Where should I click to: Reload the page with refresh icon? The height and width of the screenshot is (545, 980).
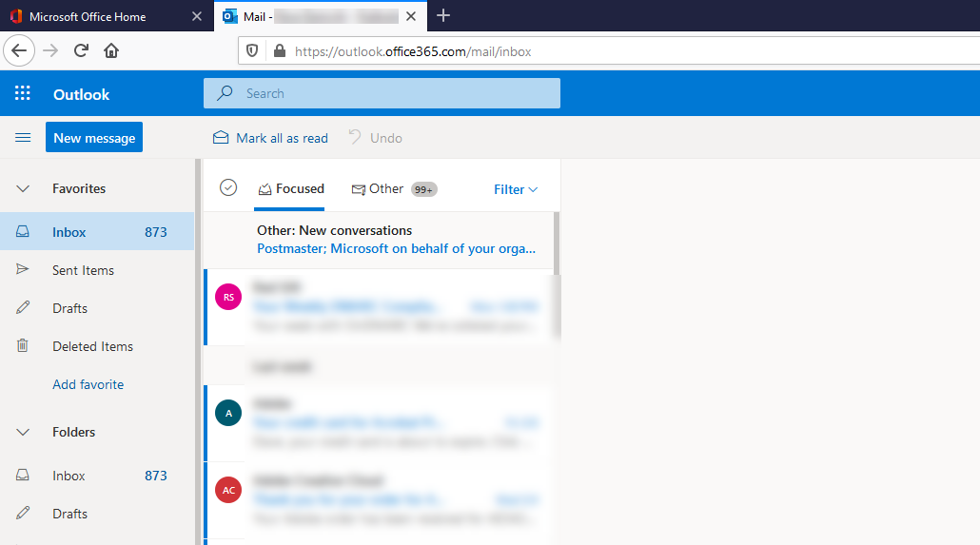81,50
